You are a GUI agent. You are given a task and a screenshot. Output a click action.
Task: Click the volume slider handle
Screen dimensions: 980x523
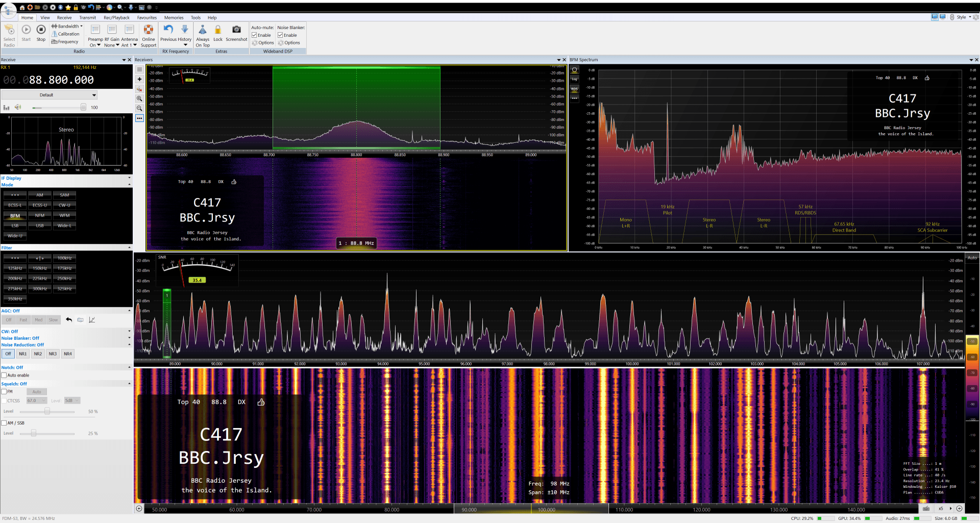pyautogui.click(x=83, y=107)
